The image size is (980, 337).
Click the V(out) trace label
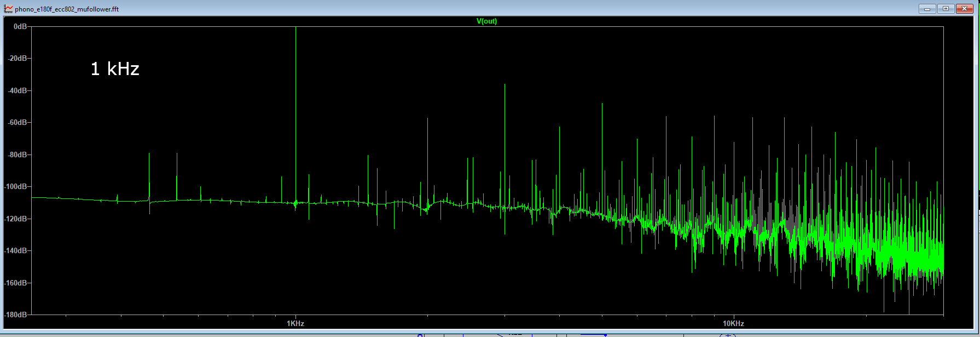pyautogui.click(x=486, y=21)
